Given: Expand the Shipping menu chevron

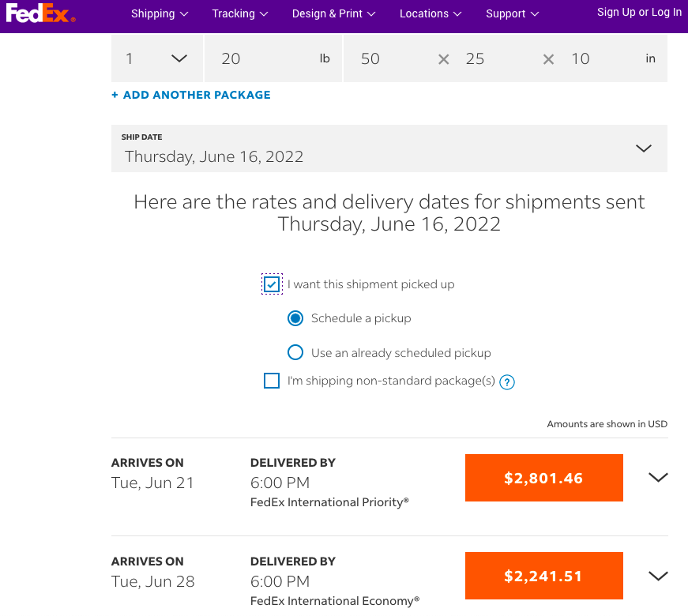Looking at the screenshot, I should tap(184, 14).
